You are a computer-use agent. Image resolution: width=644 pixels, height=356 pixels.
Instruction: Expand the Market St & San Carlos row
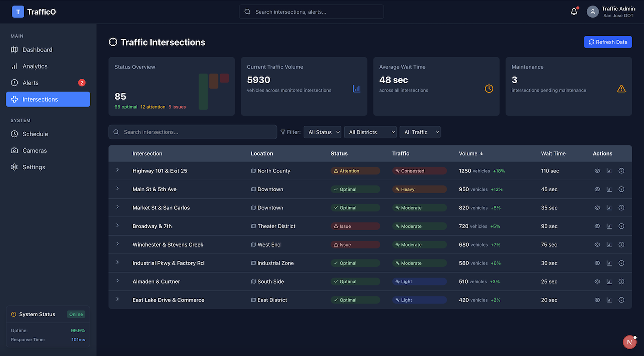coord(118,207)
